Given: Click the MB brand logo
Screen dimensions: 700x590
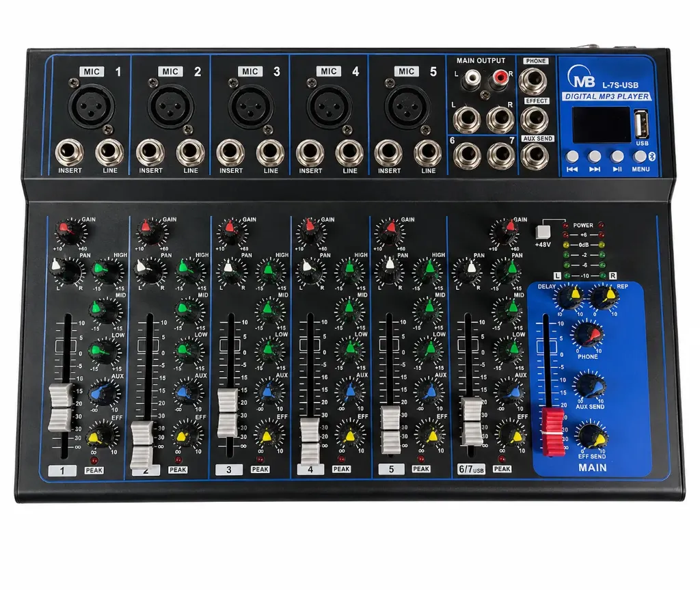Looking at the screenshot, I should [582, 77].
